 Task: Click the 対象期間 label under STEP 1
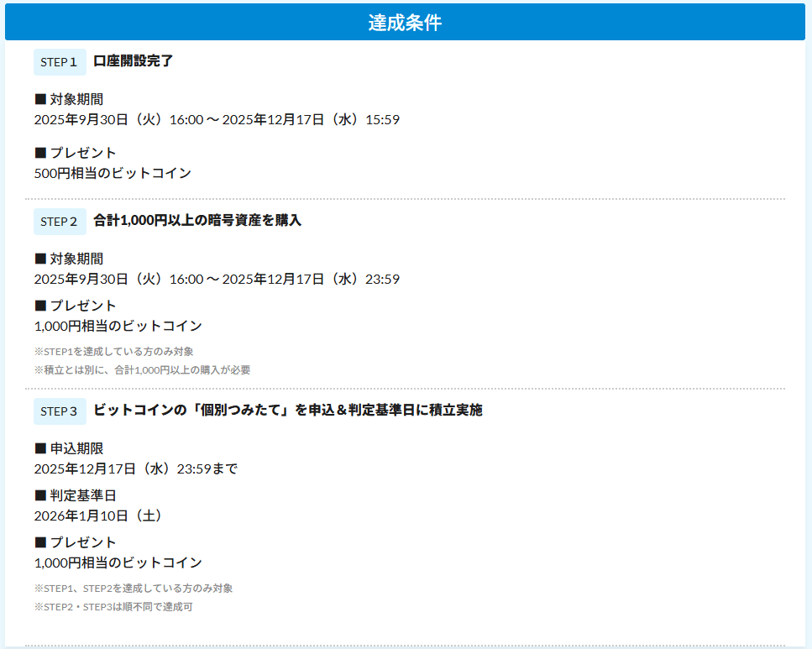click(69, 99)
